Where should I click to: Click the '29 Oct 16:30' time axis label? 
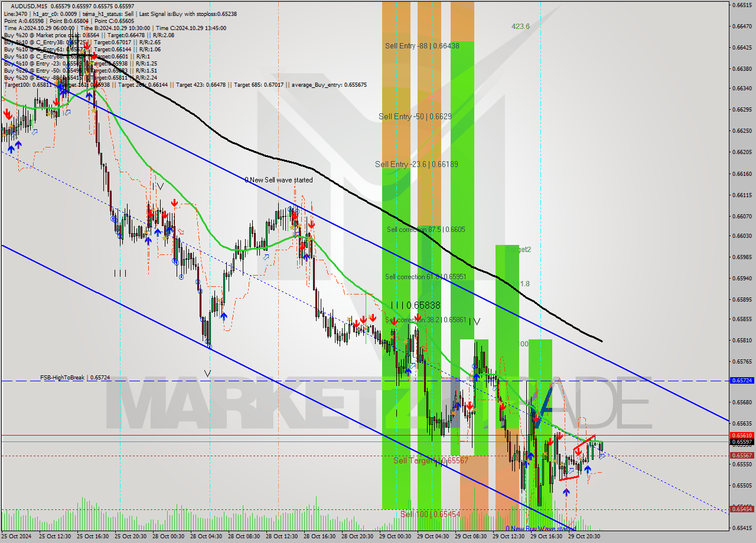click(x=546, y=537)
